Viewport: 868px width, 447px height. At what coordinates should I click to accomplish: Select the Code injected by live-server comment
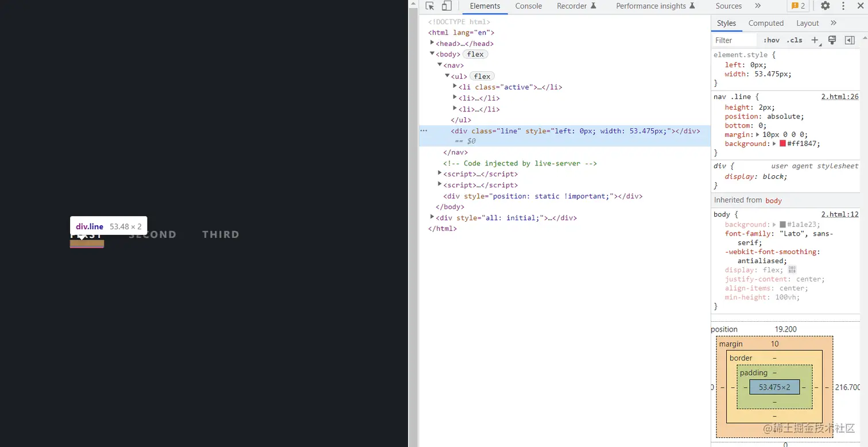pos(520,163)
